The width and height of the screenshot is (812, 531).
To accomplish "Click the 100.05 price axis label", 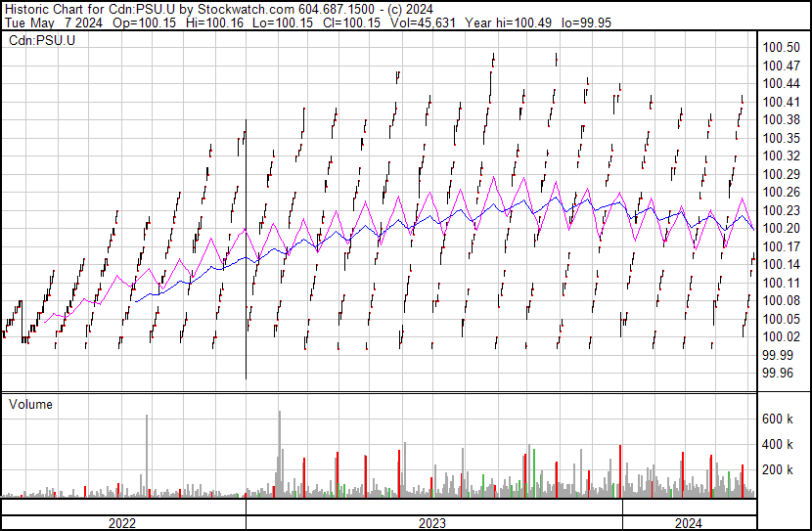I will click(x=781, y=319).
